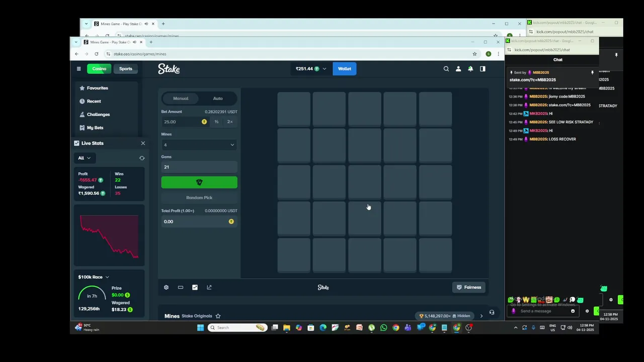The width and height of the screenshot is (644, 362).
Task: Open the All filter dropdown in Live Stats
Action: coord(84,158)
